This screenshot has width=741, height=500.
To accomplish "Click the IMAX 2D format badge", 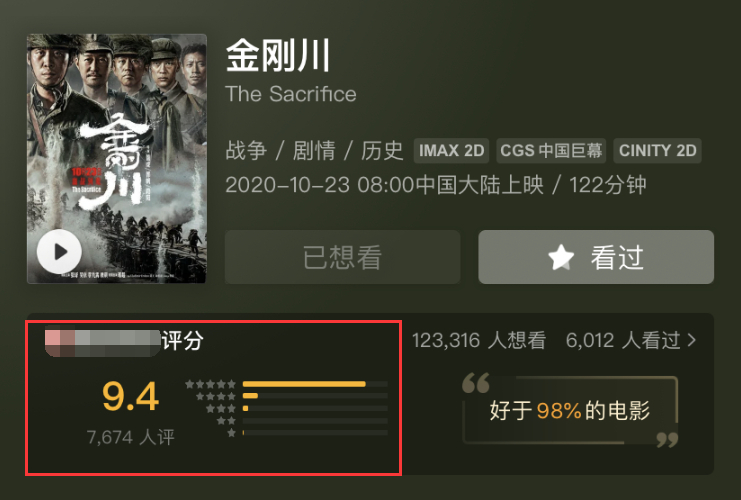I will tap(451, 151).
